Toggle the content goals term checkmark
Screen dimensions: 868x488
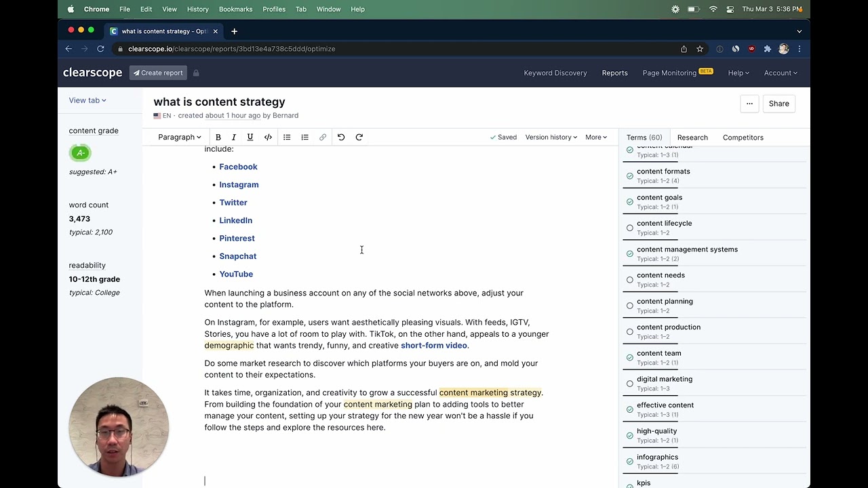[x=629, y=201]
